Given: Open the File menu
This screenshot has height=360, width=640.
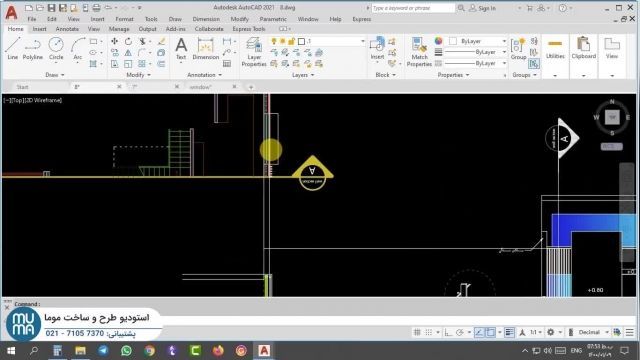Looking at the screenshot, I should pos(32,19).
